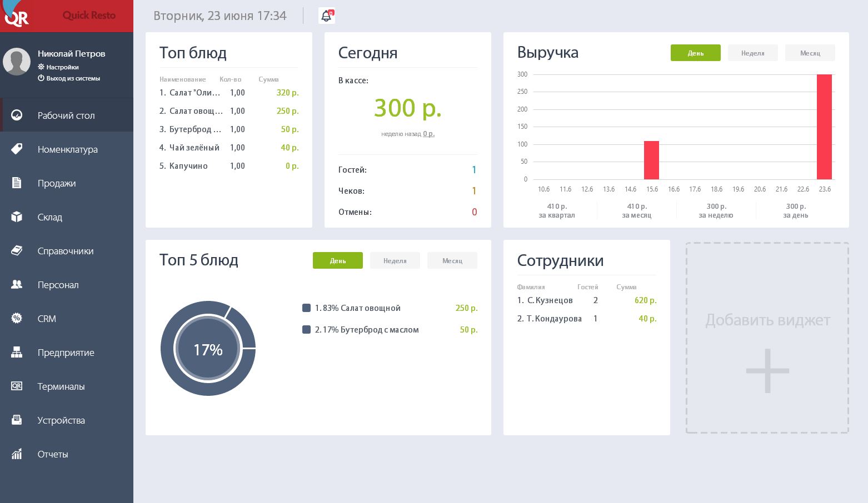
Task: Click the 300 р. cash amount
Action: tap(408, 108)
